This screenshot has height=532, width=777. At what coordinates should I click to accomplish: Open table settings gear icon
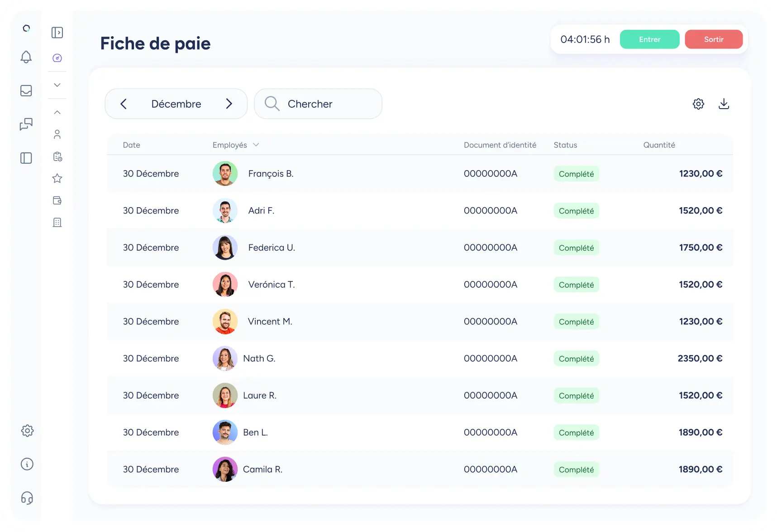point(698,104)
